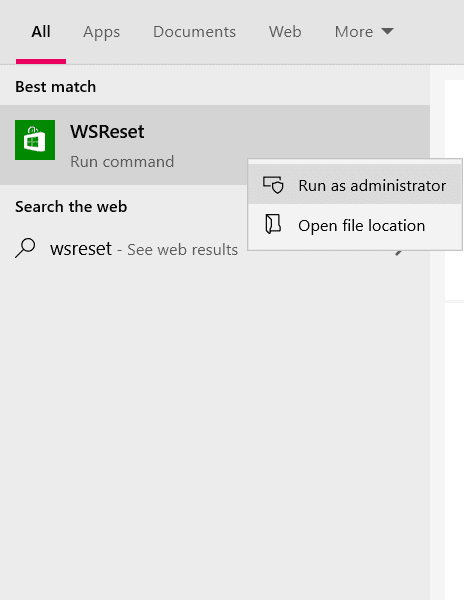Click the See web results text
The height and width of the screenshot is (600, 464).
(x=182, y=250)
